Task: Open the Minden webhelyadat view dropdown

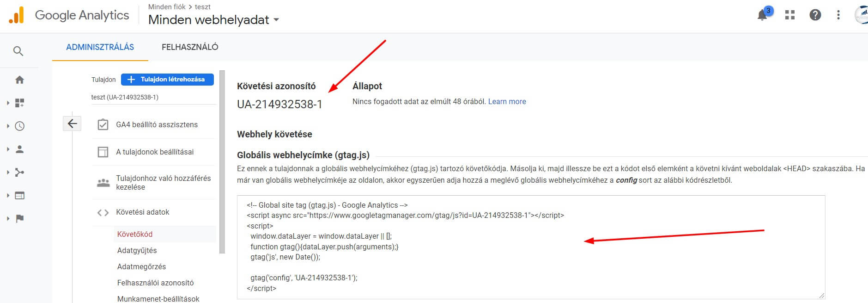Action: [213, 20]
